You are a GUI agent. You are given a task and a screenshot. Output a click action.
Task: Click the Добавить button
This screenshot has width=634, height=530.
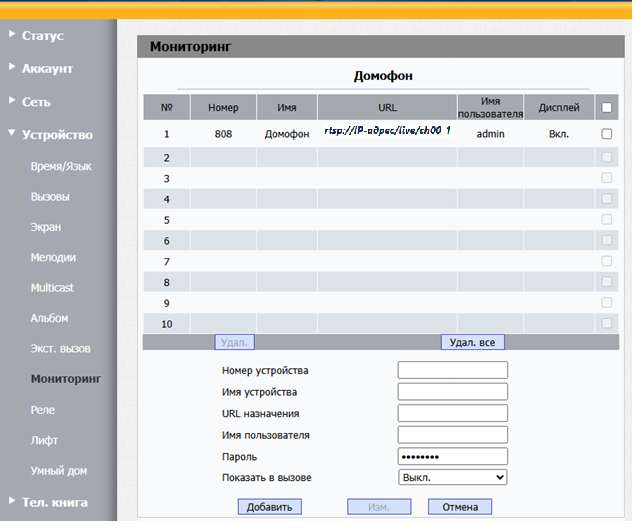pyautogui.click(x=270, y=507)
